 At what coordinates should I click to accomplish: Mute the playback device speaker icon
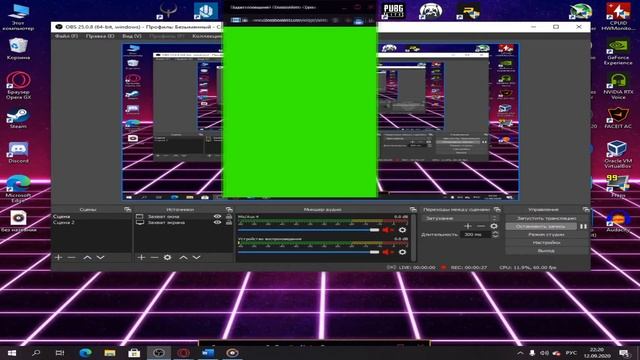point(387,252)
